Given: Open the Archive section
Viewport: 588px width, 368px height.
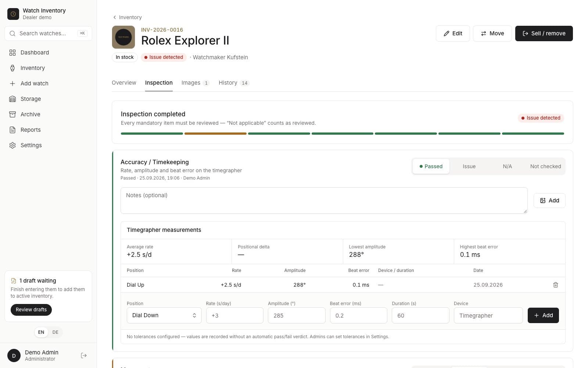Looking at the screenshot, I should pyautogui.click(x=48, y=114).
